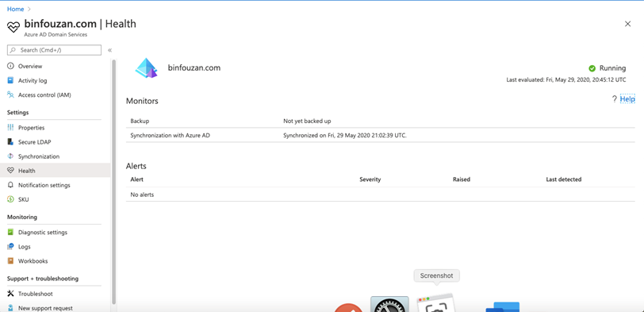Click the Diagnostic settings icon
The width and height of the screenshot is (644, 312).
[x=10, y=233]
